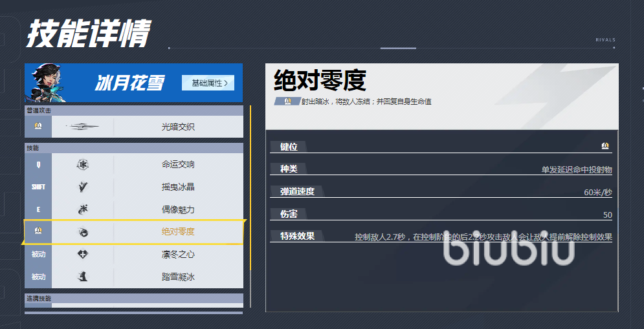Click the mouse key icon in 键位 row
Image resolution: width=644 pixels, height=329 pixels.
(605, 147)
